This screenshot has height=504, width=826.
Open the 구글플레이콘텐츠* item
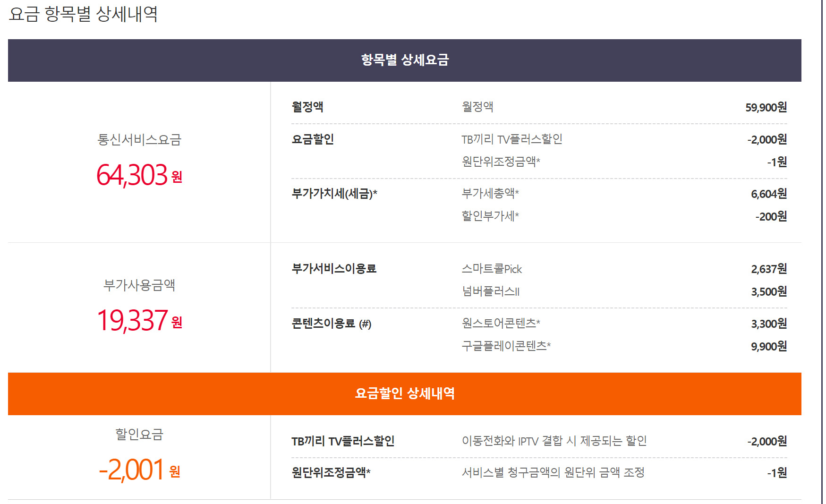506,346
